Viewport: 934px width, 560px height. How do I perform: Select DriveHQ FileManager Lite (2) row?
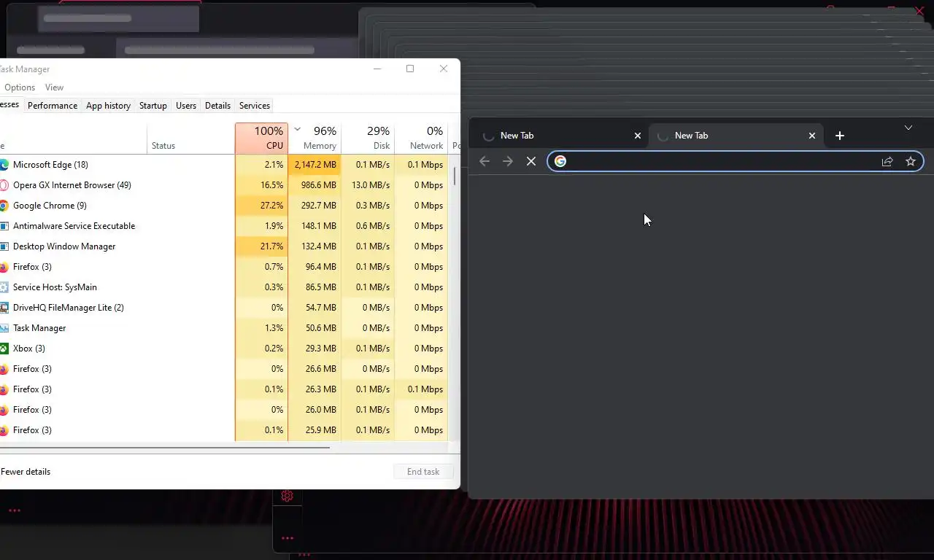(223, 308)
